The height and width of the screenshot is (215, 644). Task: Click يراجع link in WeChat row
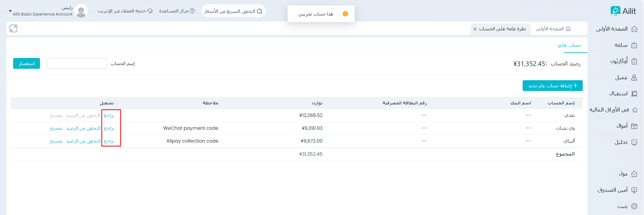(x=109, y=128)
